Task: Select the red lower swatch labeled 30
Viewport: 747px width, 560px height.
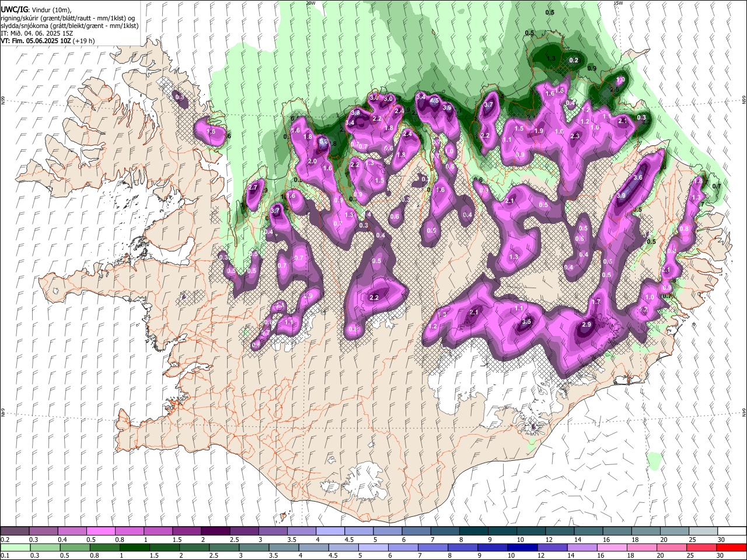Action: [x=732, y=547]
